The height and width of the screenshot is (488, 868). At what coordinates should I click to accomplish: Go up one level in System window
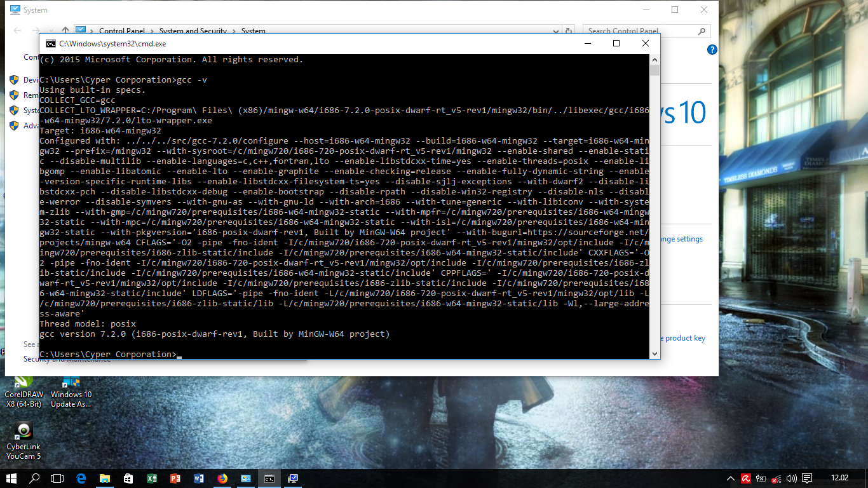pos(65,30)
